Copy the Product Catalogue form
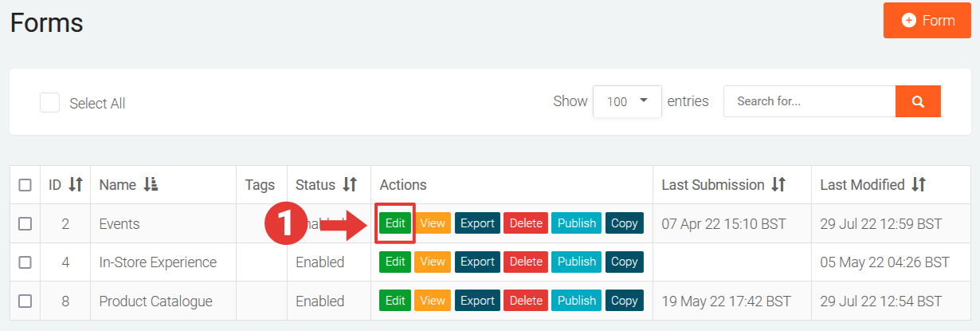Image resolution: width=980 pixels, height=331 pixels. tap(624, 301)
